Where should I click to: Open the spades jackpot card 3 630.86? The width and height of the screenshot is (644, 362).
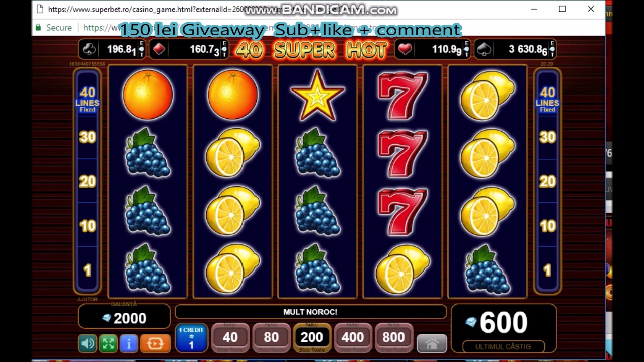(x=515, y=49)
